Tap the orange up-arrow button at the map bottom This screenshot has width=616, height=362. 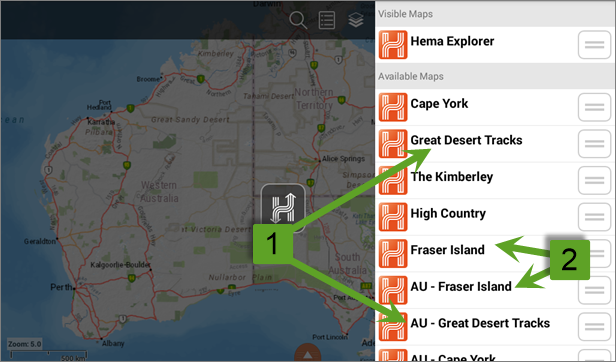pos(308,353)
